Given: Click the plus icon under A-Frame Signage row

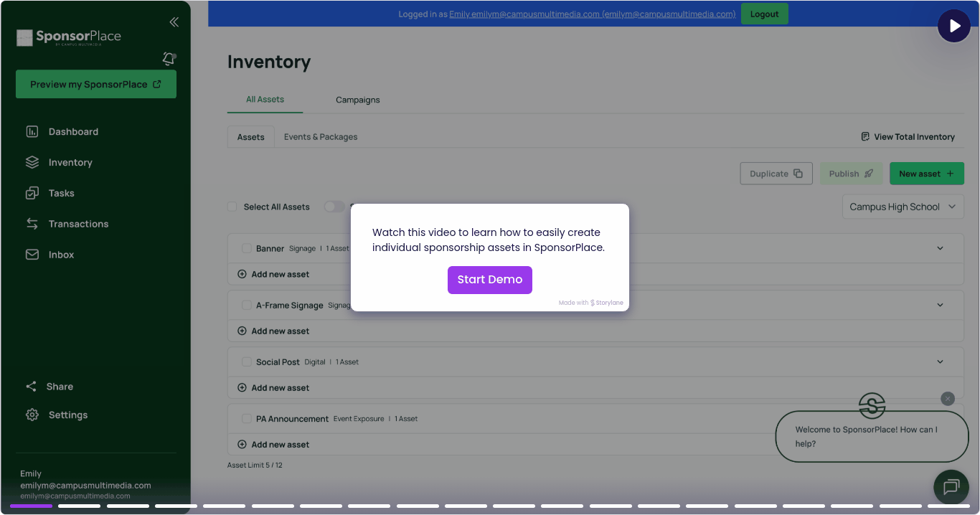Looking at the screenshot, I should coord(242,331).
